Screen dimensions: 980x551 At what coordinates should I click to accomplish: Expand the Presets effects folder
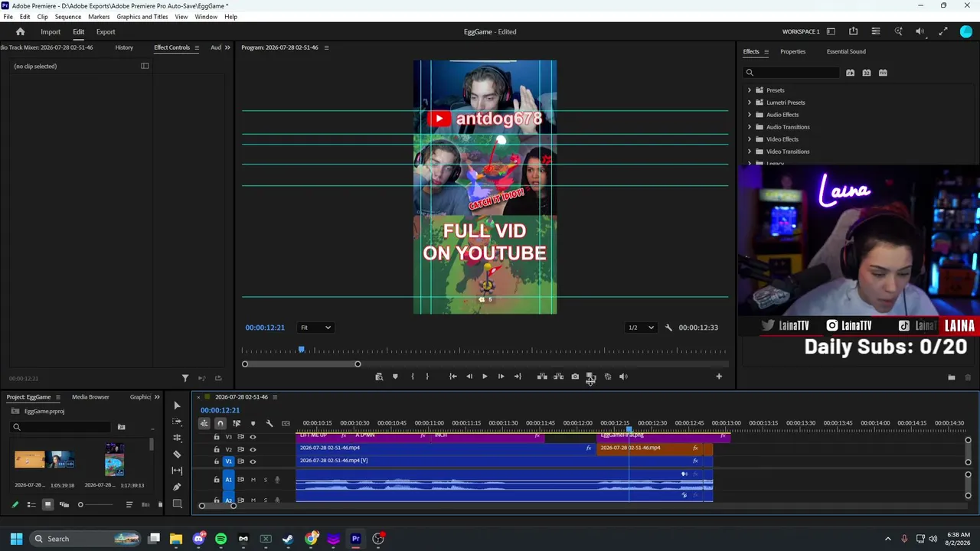[x=750, y=90]
